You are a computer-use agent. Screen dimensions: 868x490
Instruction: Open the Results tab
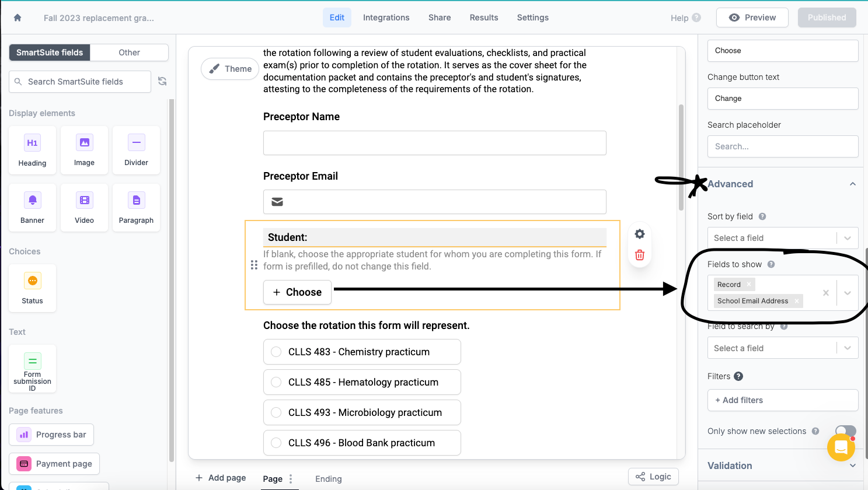483,17
